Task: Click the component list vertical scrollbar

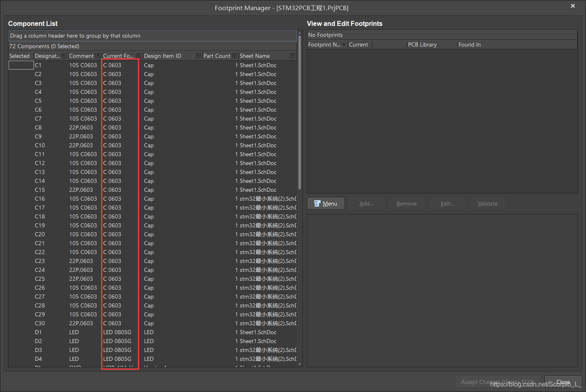Action: click(300, 113)
